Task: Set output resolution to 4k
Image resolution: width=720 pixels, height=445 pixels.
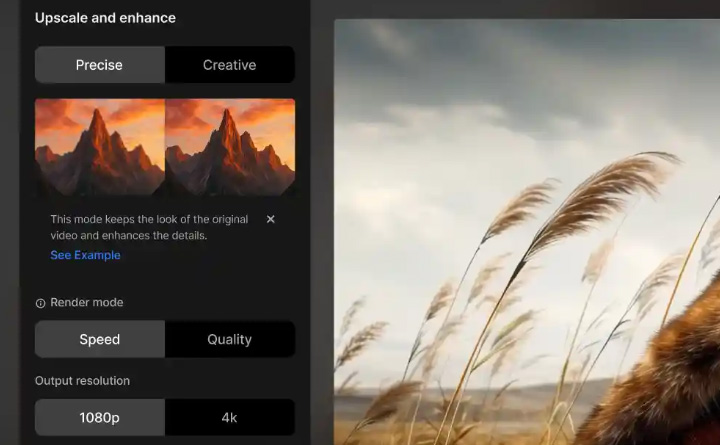Action: click(x=230, y=417)
